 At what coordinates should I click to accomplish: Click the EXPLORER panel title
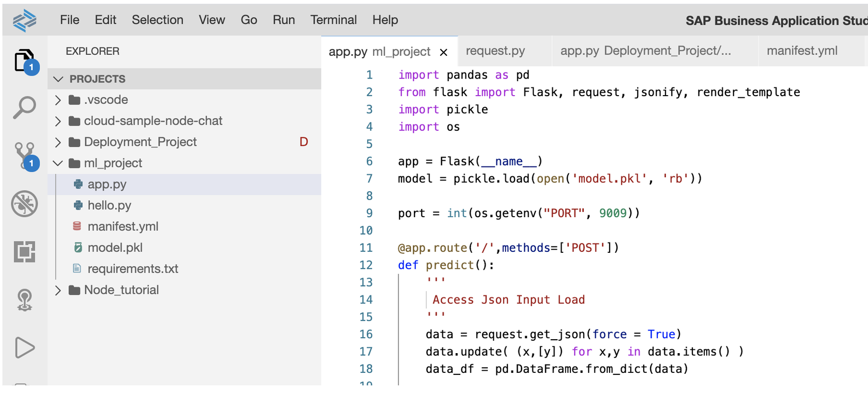coord(92,51)
